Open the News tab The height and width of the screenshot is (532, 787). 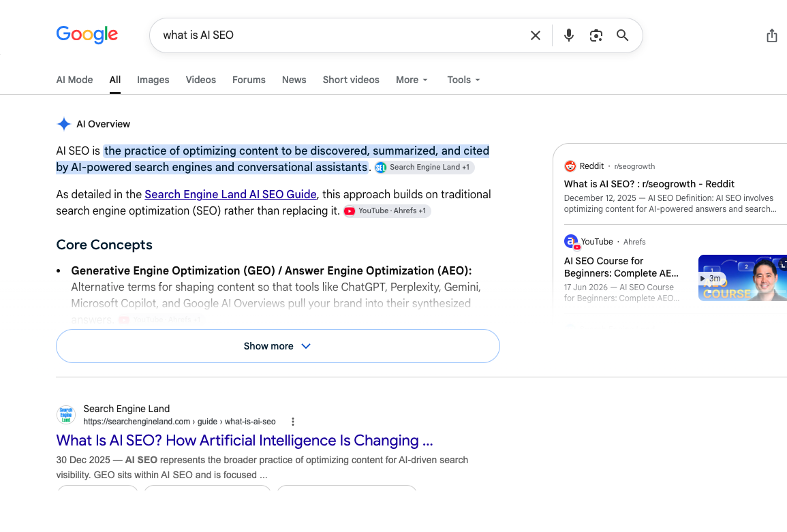(294, 80)
